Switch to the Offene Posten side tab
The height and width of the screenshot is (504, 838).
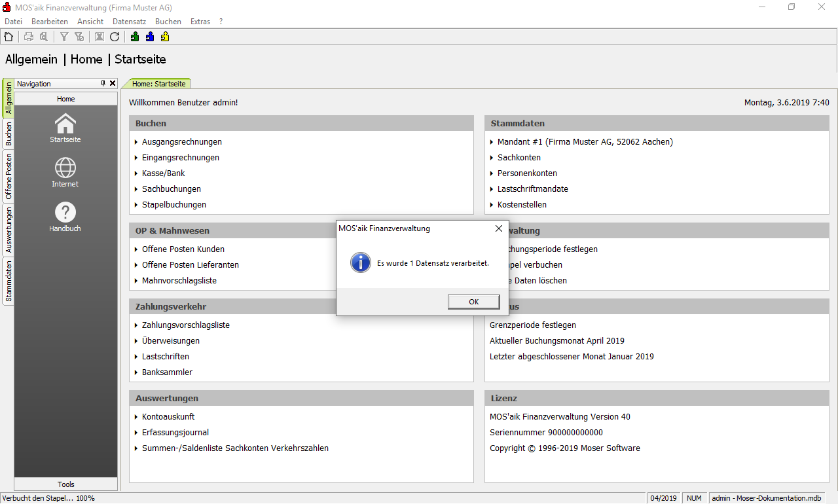point(9,176)
